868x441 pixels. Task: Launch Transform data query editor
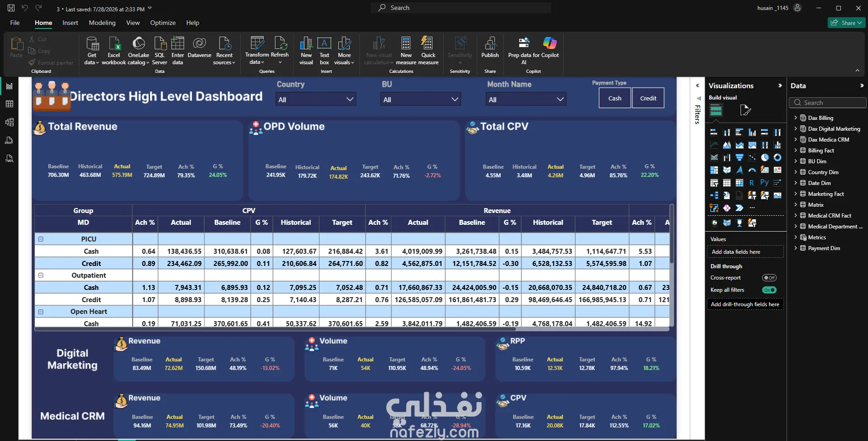[257, 51]
